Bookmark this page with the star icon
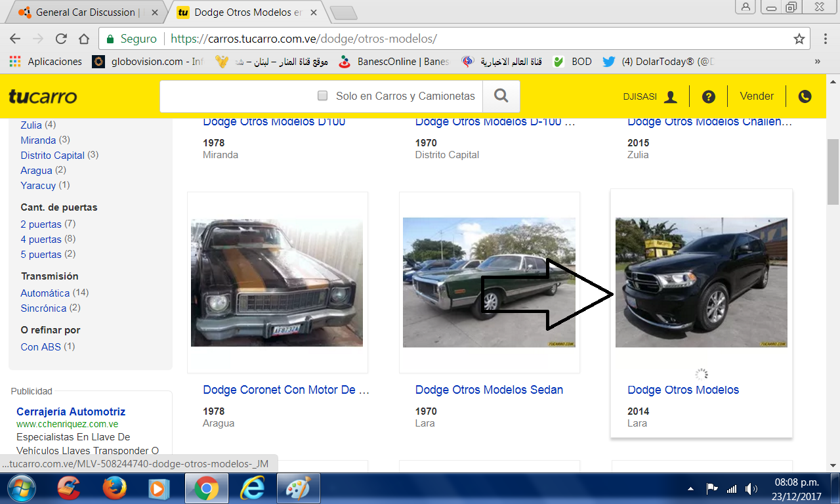The height and width of the screenshot is (504, 840). pyautogui.click(x=799, y=39)
